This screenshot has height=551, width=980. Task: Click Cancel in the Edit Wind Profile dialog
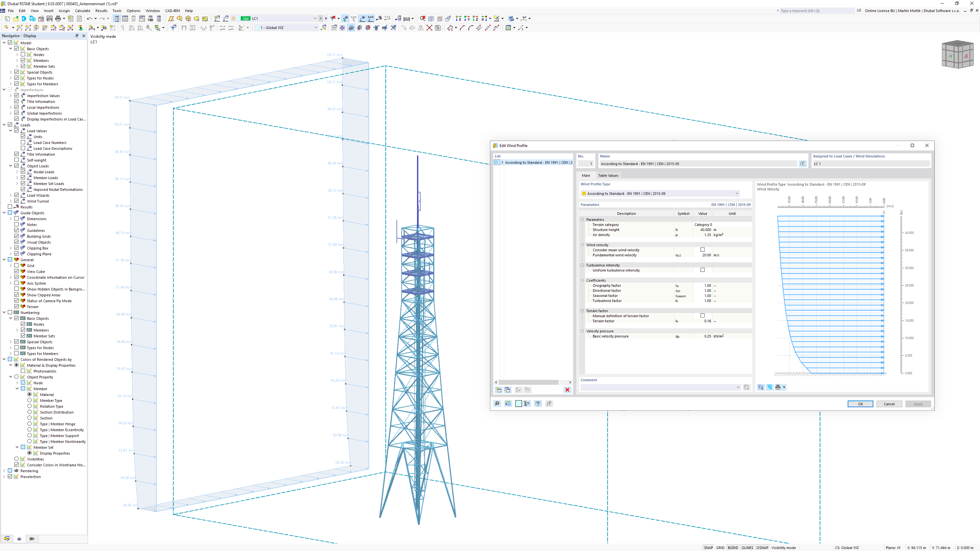pyautogui.click(x=889, y=403)
